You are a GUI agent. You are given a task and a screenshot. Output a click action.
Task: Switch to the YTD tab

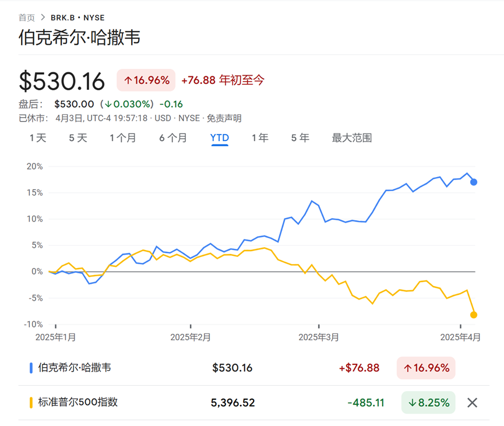tap(219, 138)
